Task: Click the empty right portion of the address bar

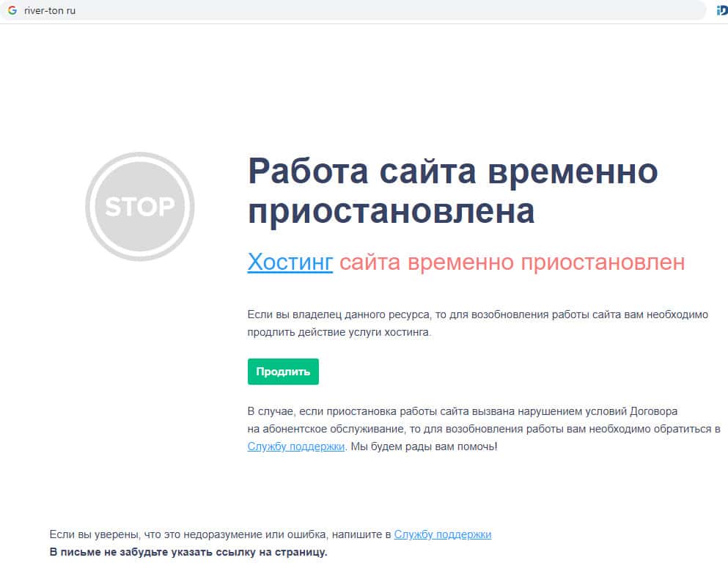Action: (x=440, y=11)
